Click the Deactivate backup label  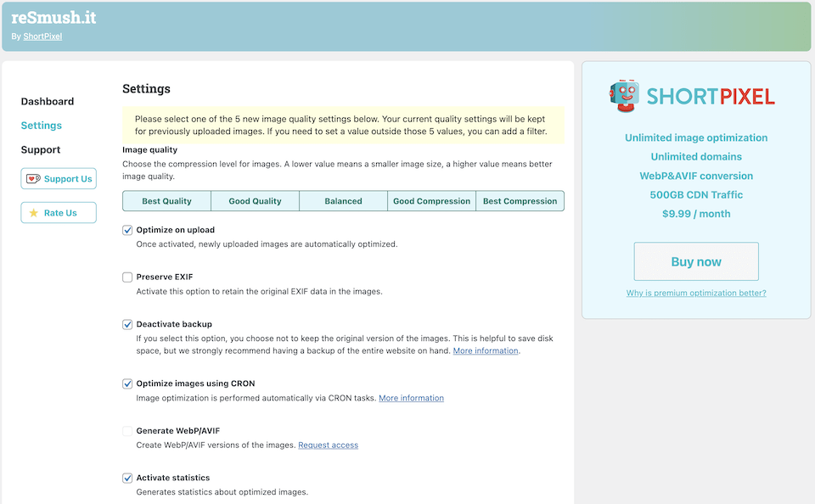click(174, 324)
